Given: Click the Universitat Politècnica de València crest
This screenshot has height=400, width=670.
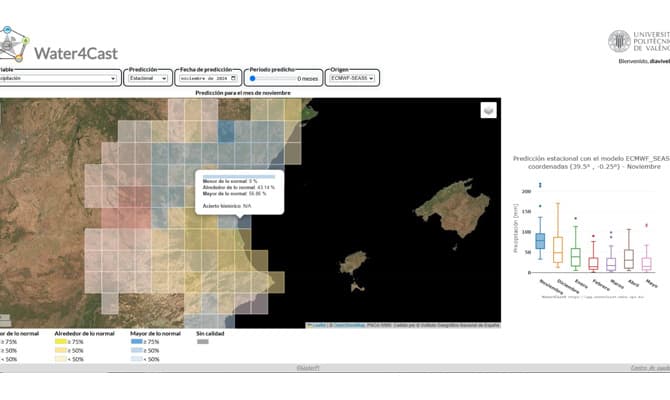Looking at the screenshot, I should click(x=619, y=42).
